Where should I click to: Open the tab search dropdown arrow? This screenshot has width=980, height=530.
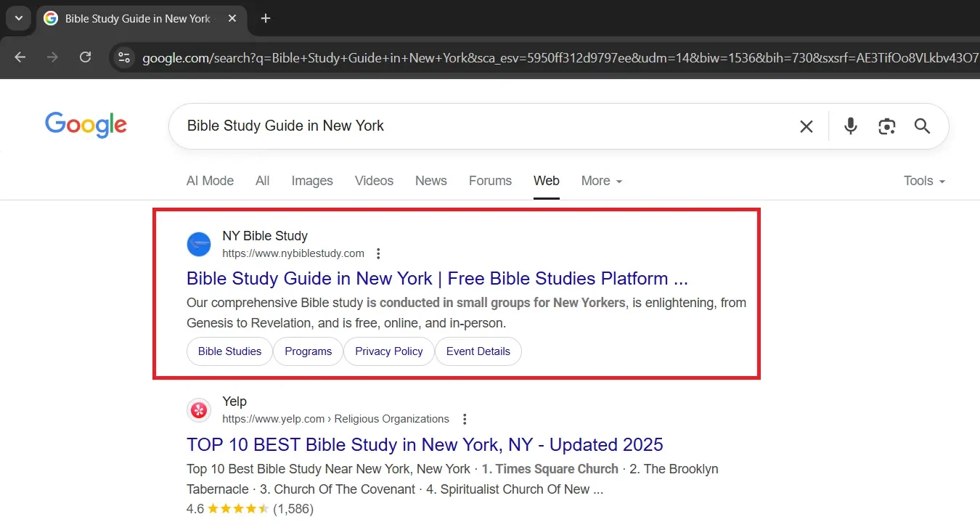(x=18, y=18)
